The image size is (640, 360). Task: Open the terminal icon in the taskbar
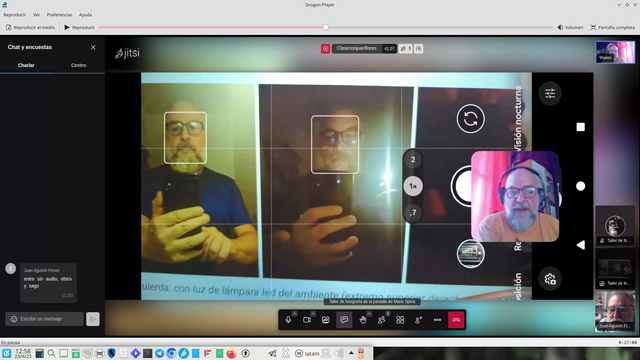pyautogui.click(x=147, y=353)
